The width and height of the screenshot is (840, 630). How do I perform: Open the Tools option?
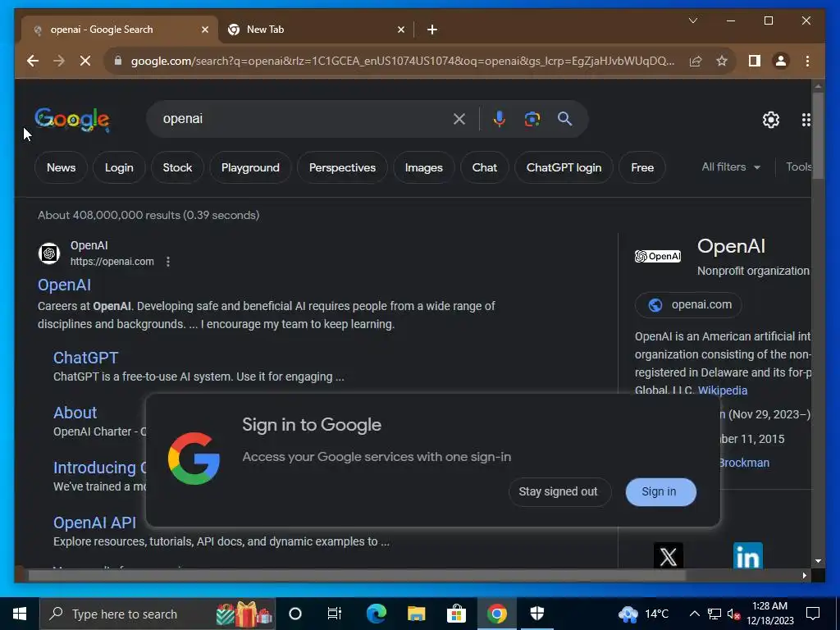798,167
